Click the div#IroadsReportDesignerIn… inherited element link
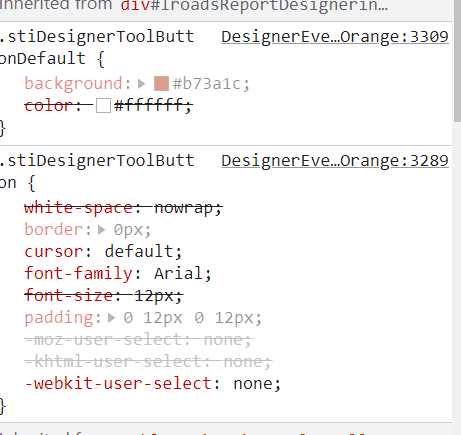Screen dimensions: 461x435 point(254,6)
